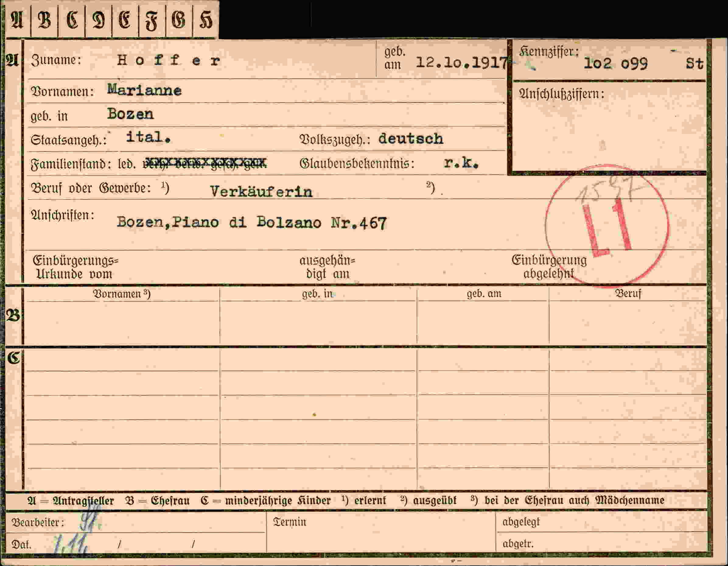The width and height of the screenshot is (728, 566).
Task: Click the 'abgetr.' label
Action: click(x=518, y=544)
